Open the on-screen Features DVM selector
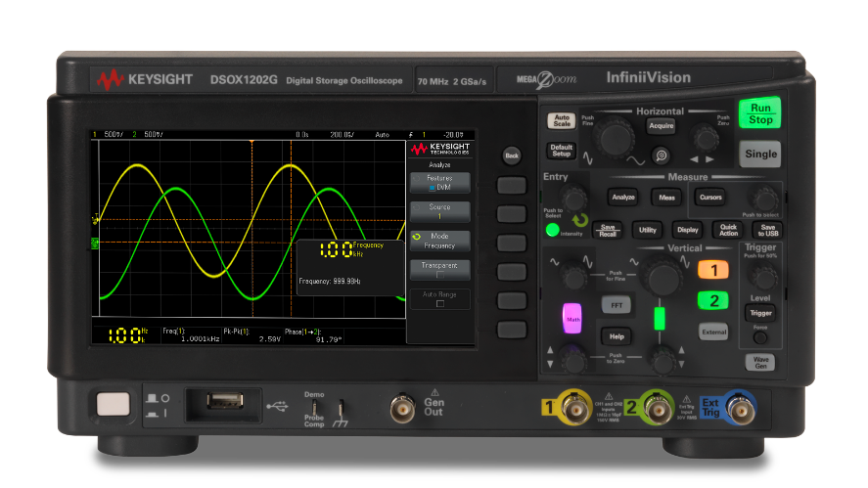Viewport: 868px width, 488px height. point(440,183)
